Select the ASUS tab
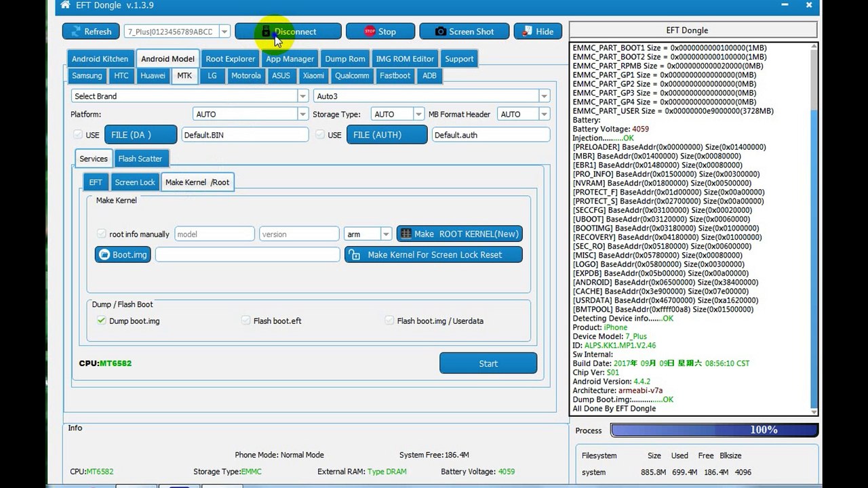The width and height of the screenshot is (868, 488). 281,76
